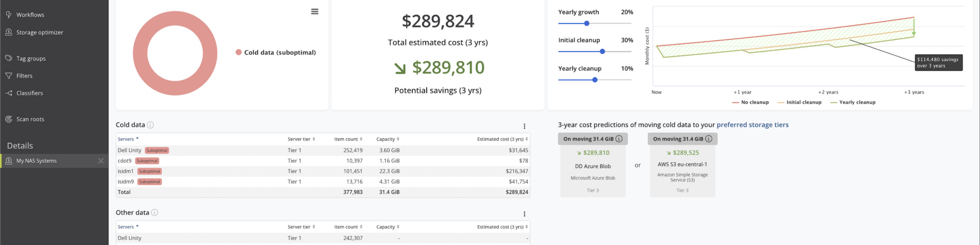This screenshot has height=245, width=980.
Task: Toggle the No cleanup chart series
Action: tap(750, 103)
